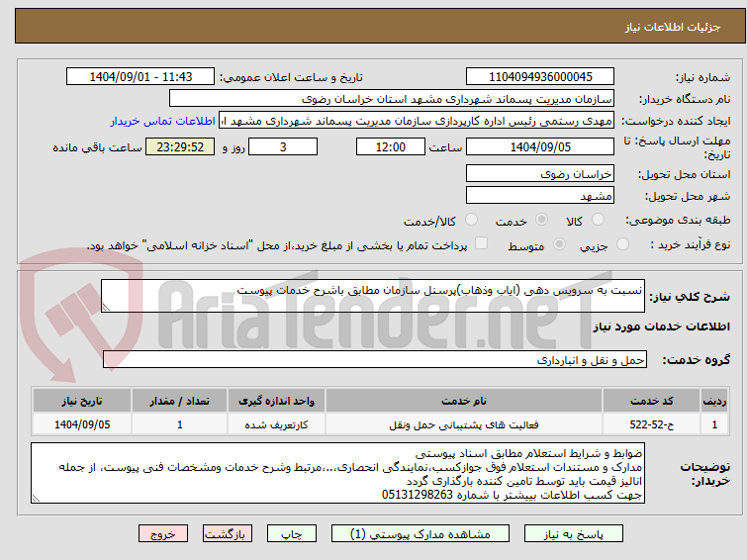The height and width of the screenshot is (560, 747).
Task: Click the چاپ print button
Action: coord(292,534)
